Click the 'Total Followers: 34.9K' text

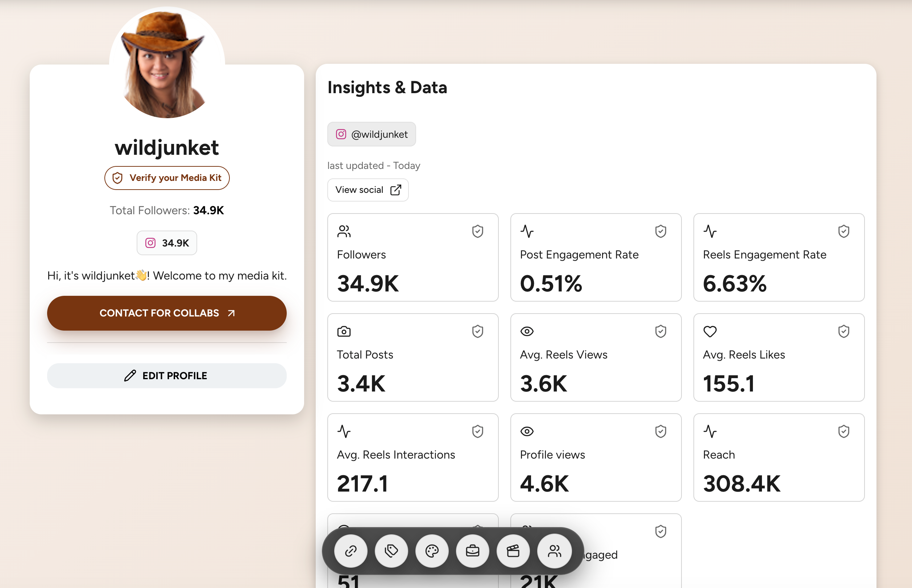167,210
